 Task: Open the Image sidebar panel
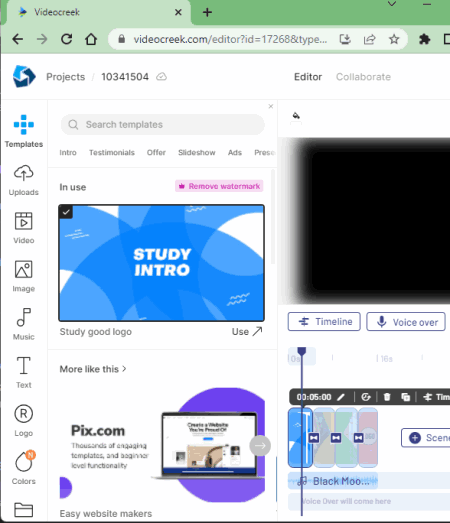tap(23, 277)
